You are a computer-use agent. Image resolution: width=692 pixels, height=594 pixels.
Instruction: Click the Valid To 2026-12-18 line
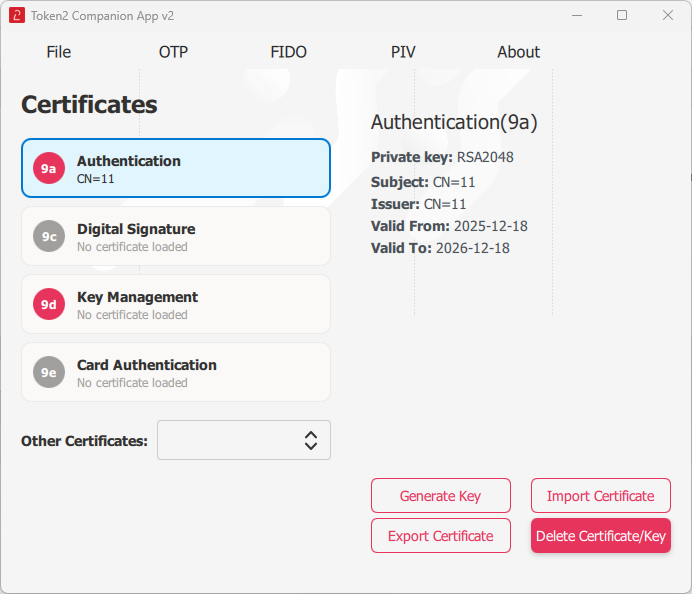tap(440, 248)
